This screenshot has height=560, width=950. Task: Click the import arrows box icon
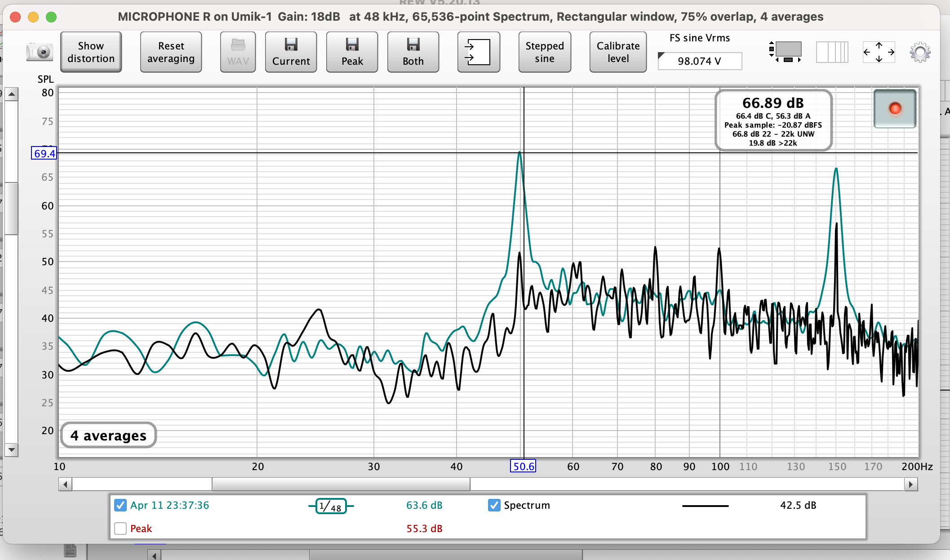pyautogui.click(x=478, y=52)
